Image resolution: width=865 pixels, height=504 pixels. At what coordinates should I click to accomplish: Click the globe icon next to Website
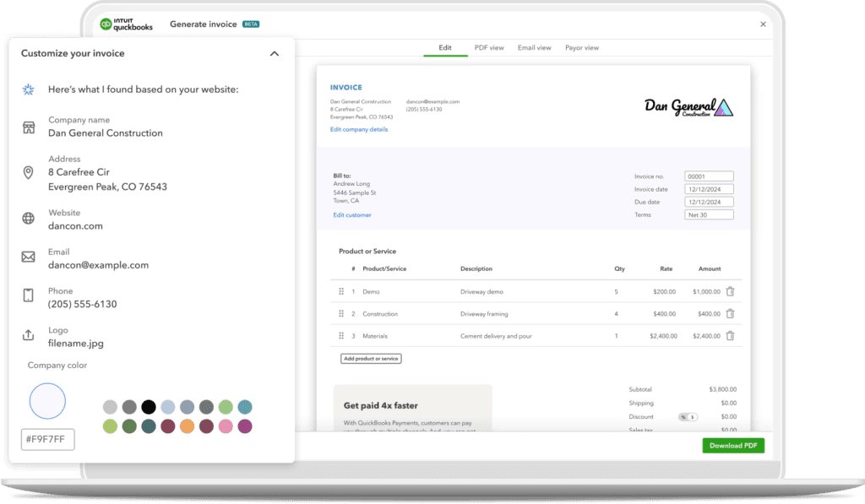(28, 219)
